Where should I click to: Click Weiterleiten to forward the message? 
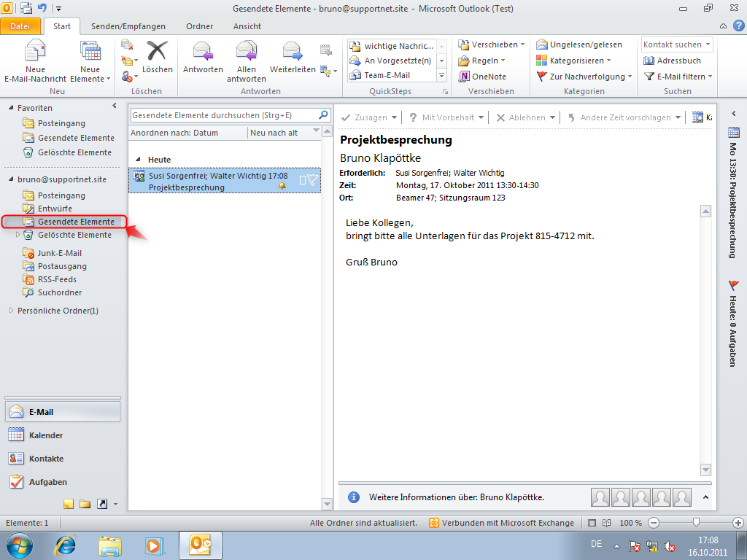point(291,62)
